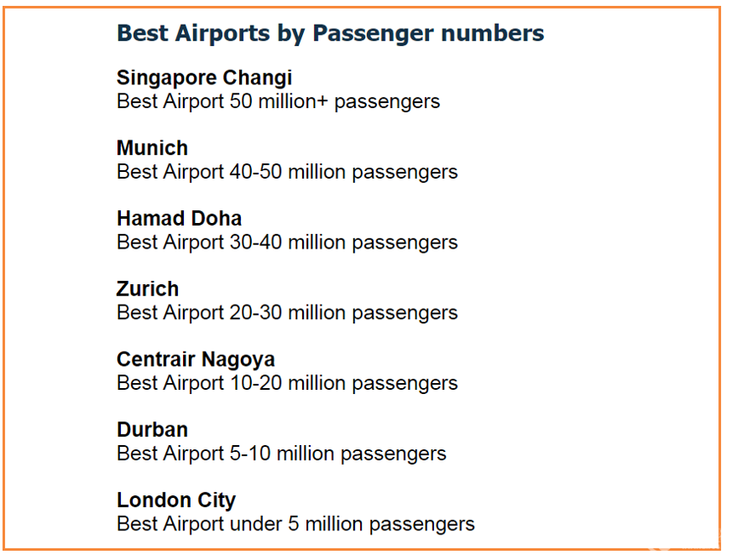Viewport: 732px width, 560px height.
Task: Select the London City airport name
Action: click(176, 500)
